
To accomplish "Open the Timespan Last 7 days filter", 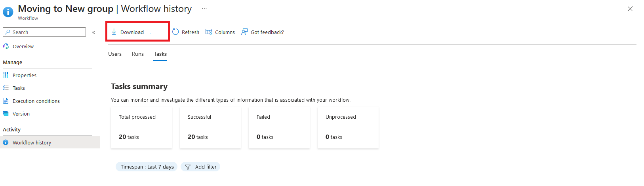I will coord(147,167).
